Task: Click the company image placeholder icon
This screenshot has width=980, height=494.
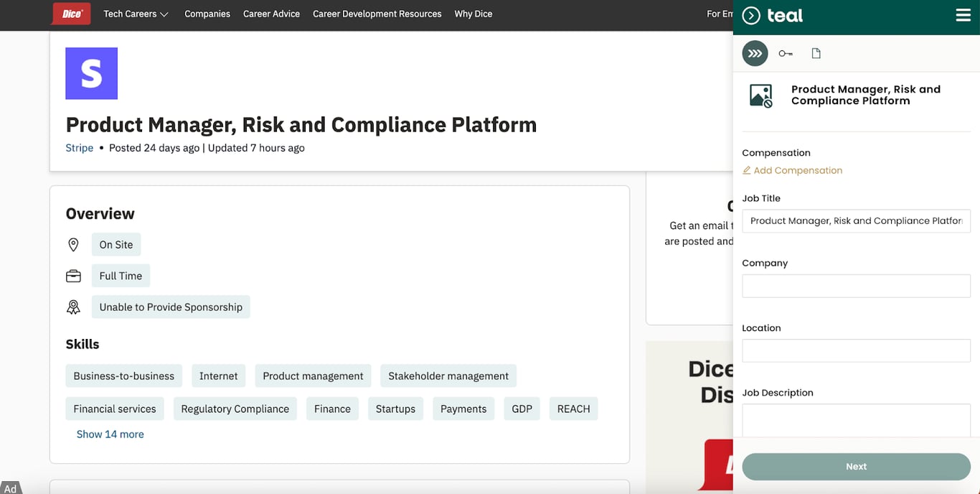Action: click(x=761, y=95)
